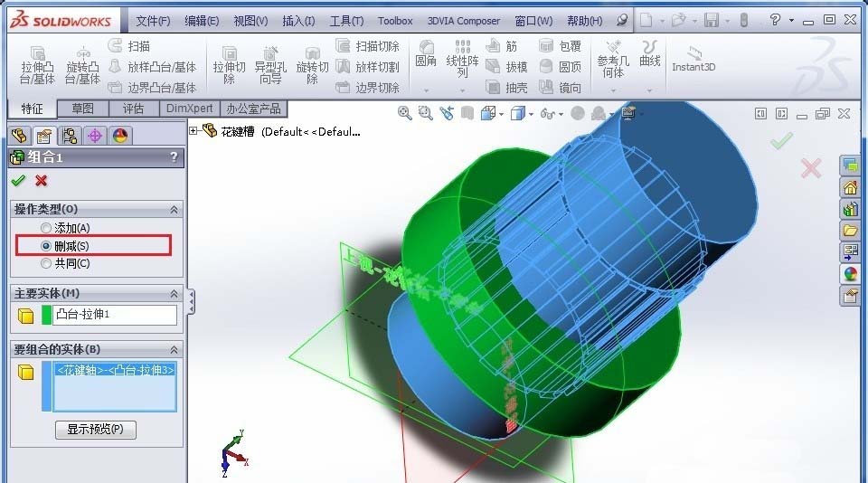This screenshot has height=483, width=868.
Task: Open the Design Library task pane icon
Action: click(851, 209)
